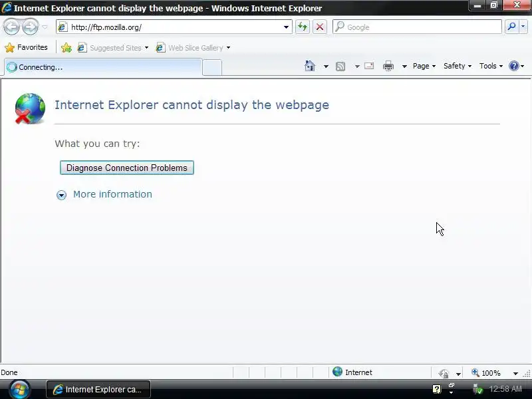Image resolution: width=532 pixels, height=399 pixels.
Task: Stop loading with the red X icon
Action: (320, 27)
